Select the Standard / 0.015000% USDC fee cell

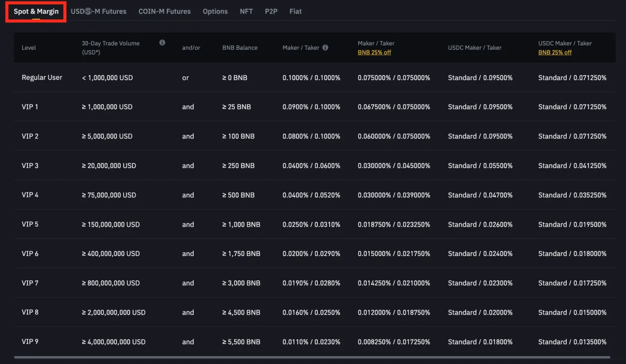coord(573,312)
